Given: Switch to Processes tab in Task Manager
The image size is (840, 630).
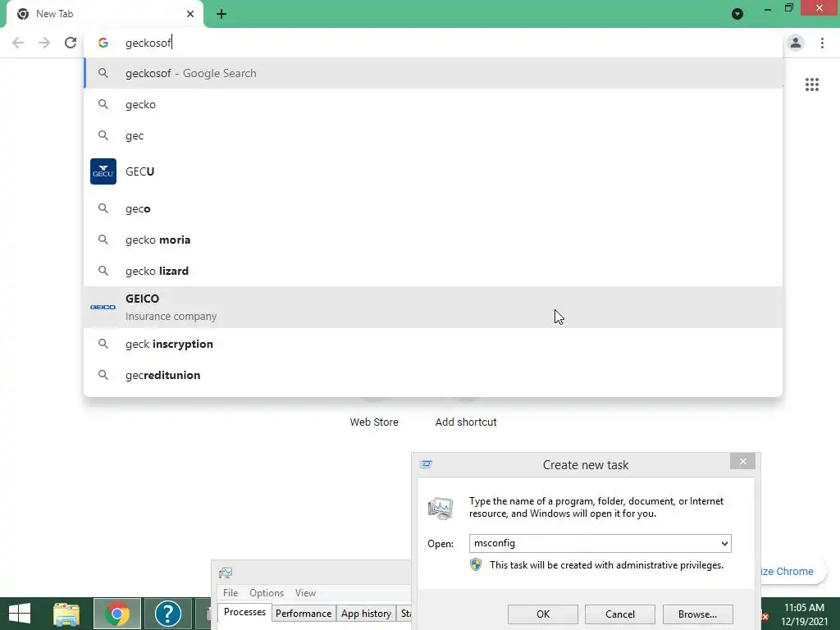Looking at the screenshot, I should pyautogui.click(x=244, y=612).
